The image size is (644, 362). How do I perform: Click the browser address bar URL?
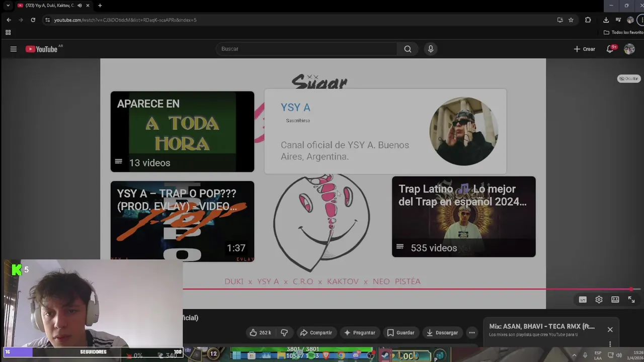(x=125, y=20)
